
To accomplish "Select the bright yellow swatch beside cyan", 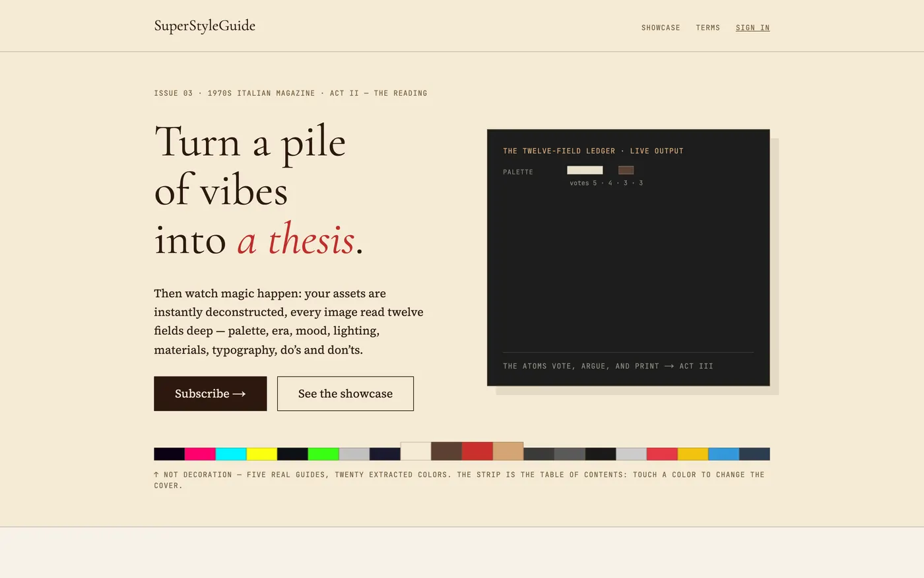I will click(x=261, y=454).
